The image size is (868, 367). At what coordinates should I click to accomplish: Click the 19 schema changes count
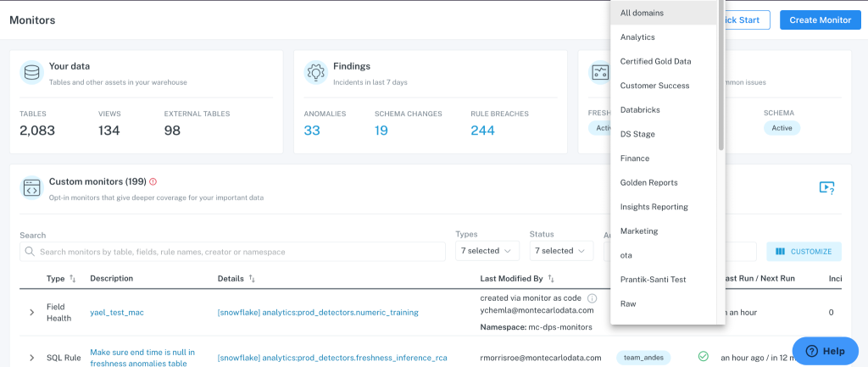tap(381, 131)
